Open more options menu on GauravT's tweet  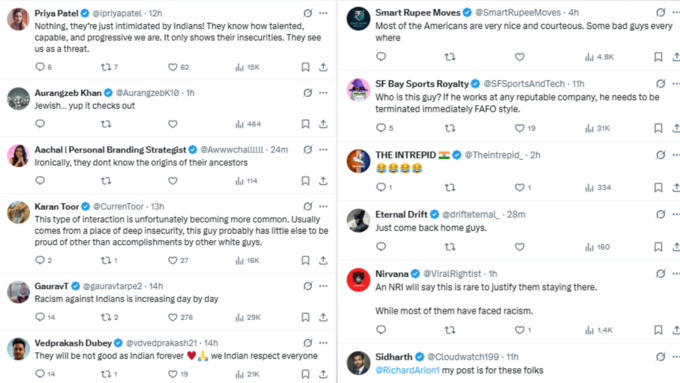point(323,286)
